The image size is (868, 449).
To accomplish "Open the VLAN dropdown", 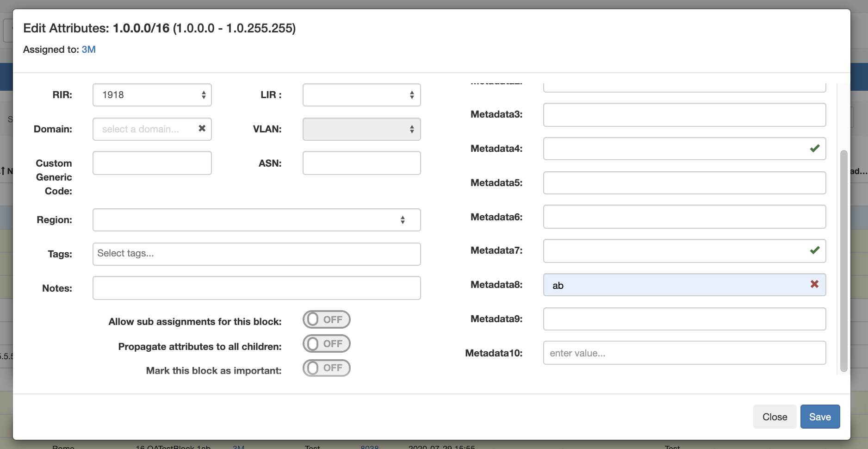I will point(361,129).
